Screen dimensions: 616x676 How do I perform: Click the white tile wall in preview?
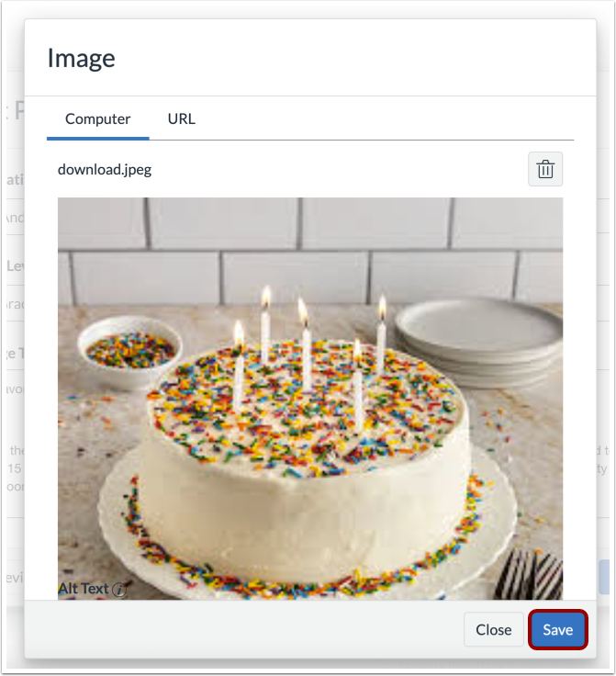click(310, 250)
